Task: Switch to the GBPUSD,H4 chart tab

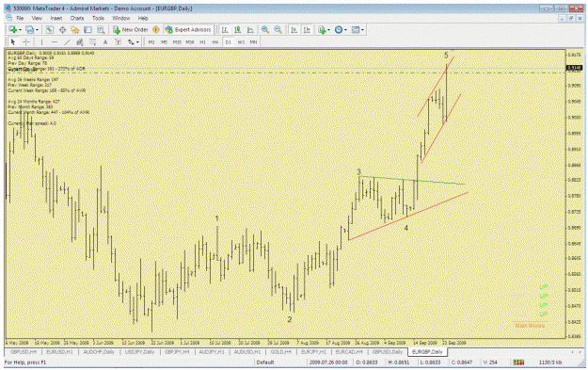Action: pyautogui.click(x=24, y=352)
